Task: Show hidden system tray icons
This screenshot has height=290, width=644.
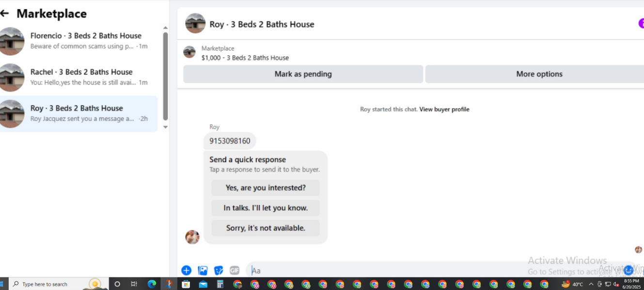Action: 591,284
